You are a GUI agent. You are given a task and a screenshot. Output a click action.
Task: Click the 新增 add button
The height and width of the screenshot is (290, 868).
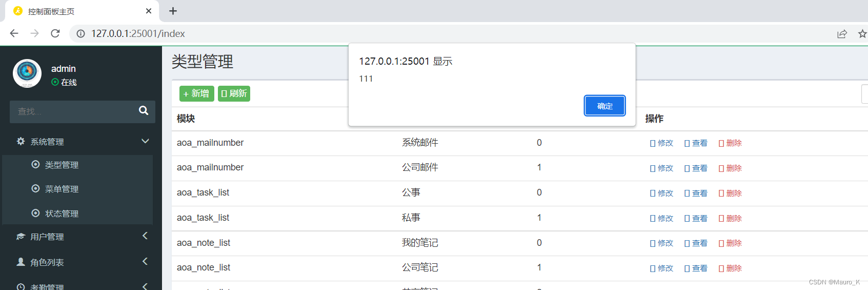click(196, 93)
